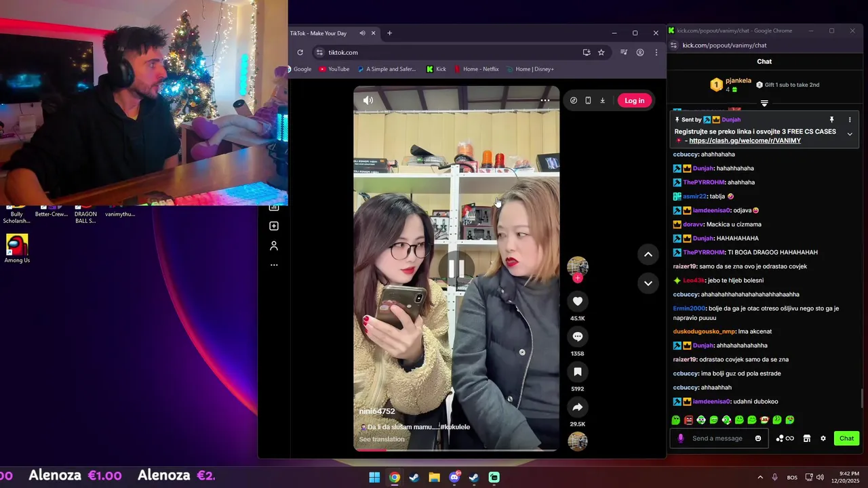The height and width of the screenshot is (488, 868).
Task: Open pinned message options dots
Action: [x=850, y=120]
